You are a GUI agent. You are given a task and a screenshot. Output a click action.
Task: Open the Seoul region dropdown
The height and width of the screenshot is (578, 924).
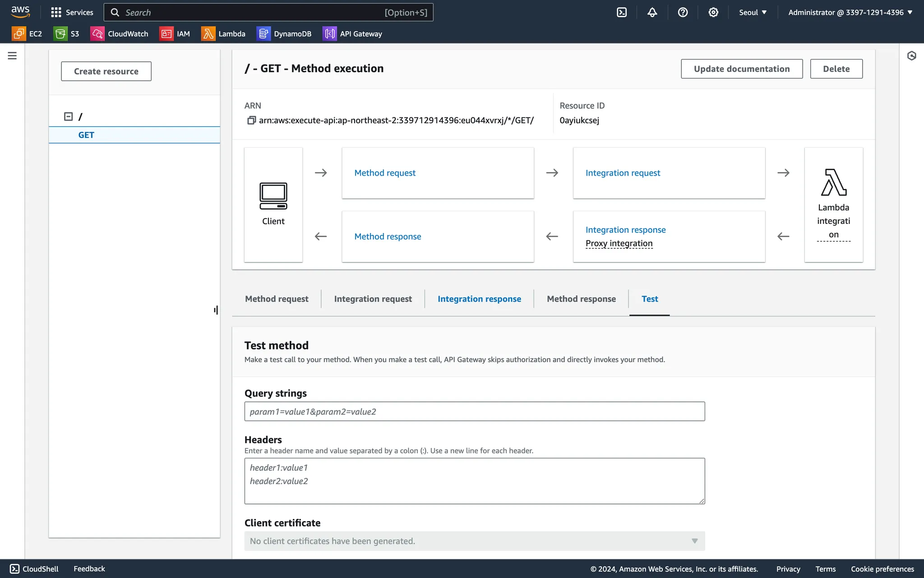[x=753, y=12]
